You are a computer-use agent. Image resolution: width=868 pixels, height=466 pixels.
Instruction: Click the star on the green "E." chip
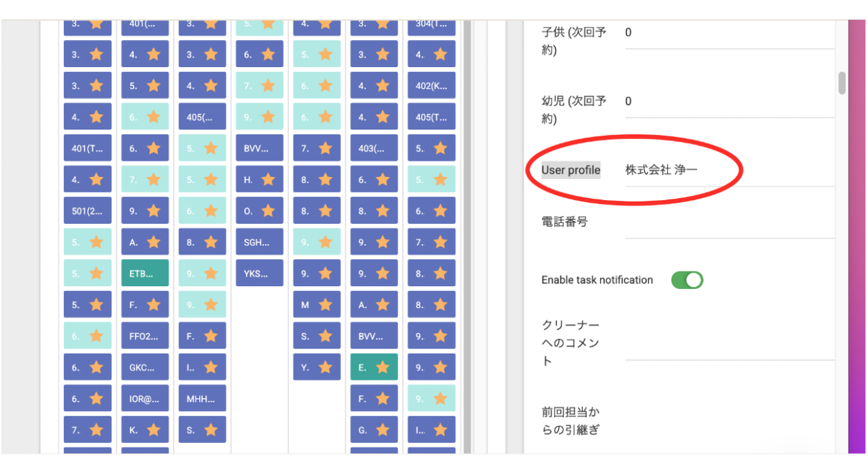382,368
